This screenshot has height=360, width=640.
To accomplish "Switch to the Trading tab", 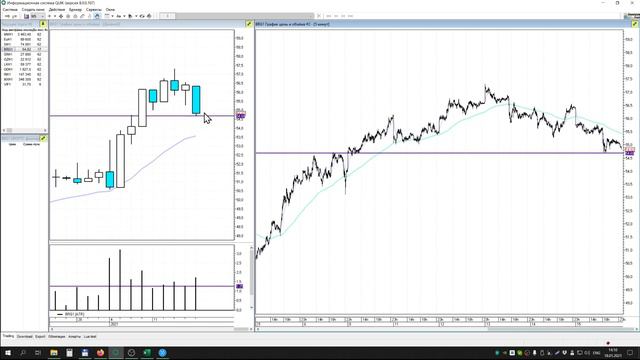I will (8, 336).
